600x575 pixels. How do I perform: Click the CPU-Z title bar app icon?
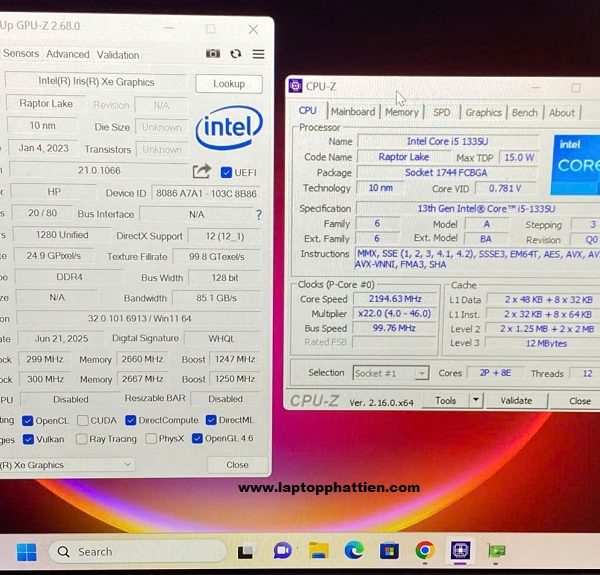[x=295, y=86]
